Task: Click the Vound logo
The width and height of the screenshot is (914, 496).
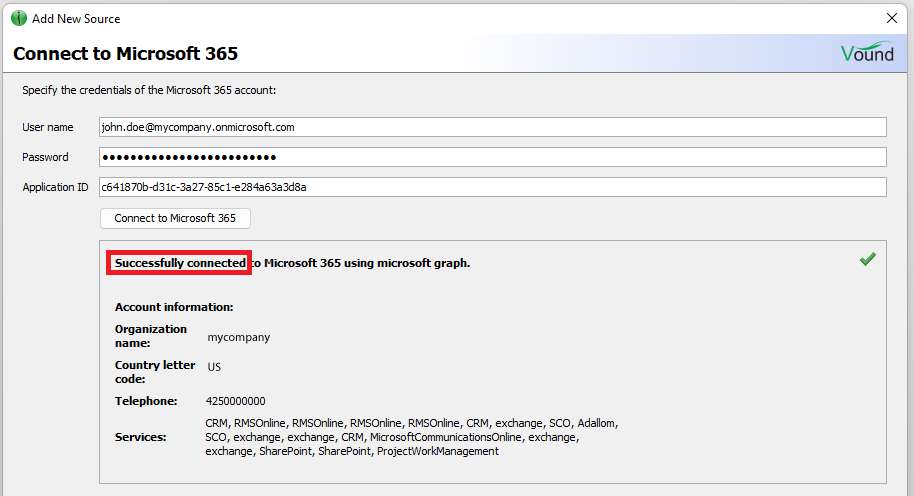Action: click(867, 52)
